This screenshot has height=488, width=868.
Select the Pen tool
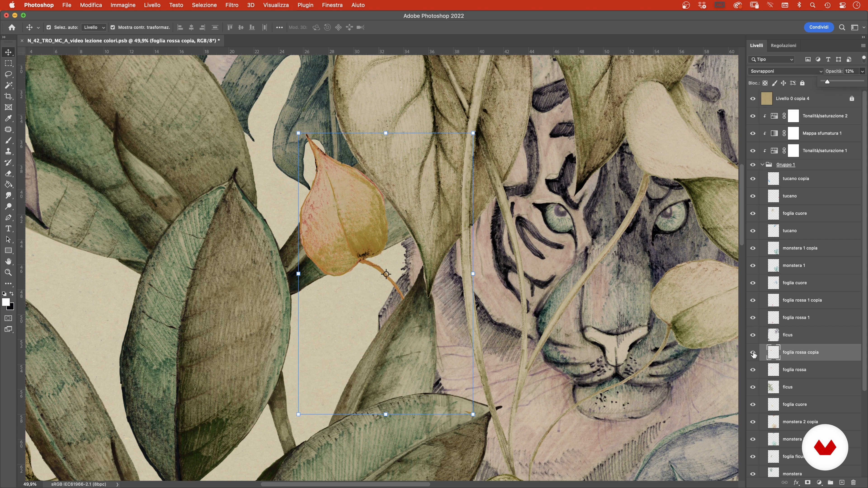8,218
